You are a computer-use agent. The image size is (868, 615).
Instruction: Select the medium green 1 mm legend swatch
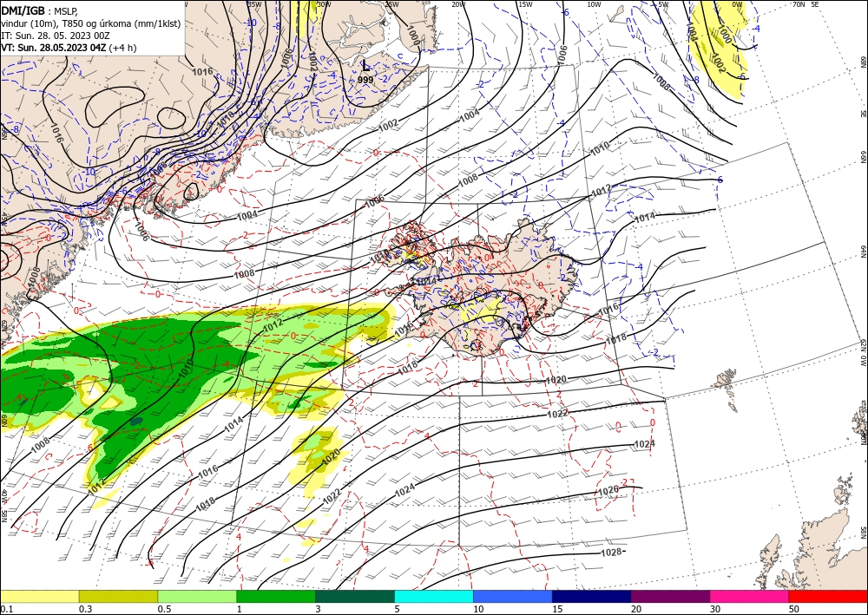[x=276, y=596]
